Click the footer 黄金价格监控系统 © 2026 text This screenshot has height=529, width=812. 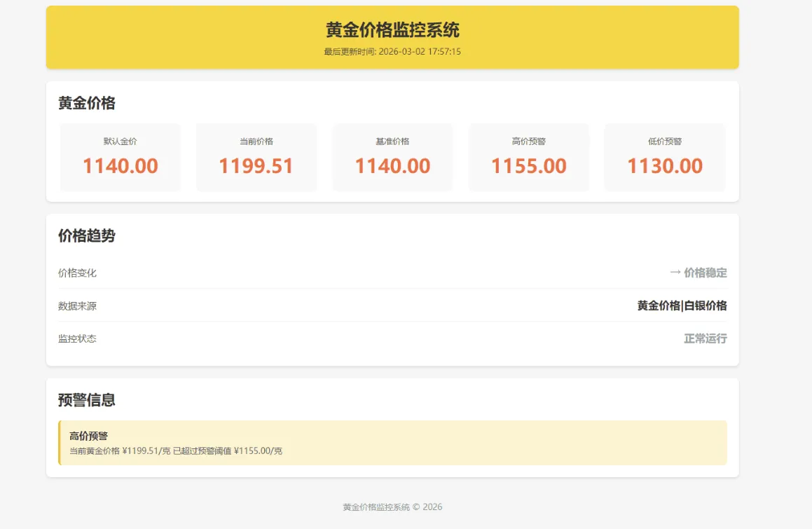point(392,506)
